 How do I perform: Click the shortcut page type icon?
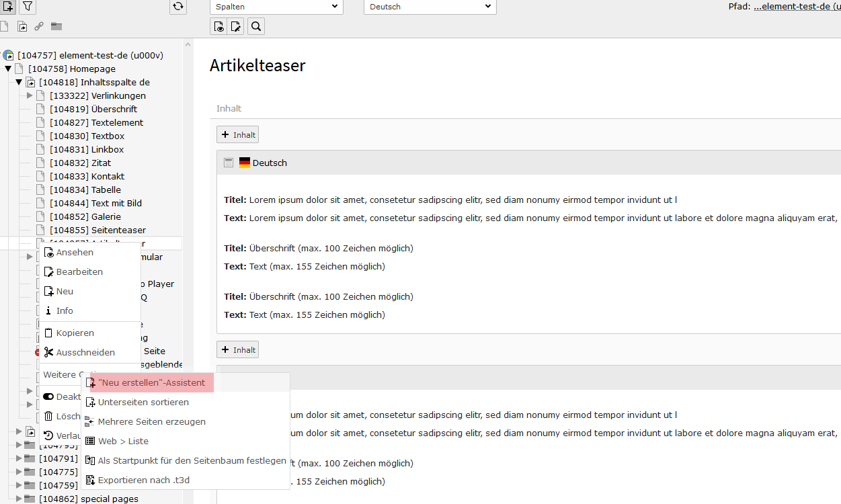(x=22, y=27)
